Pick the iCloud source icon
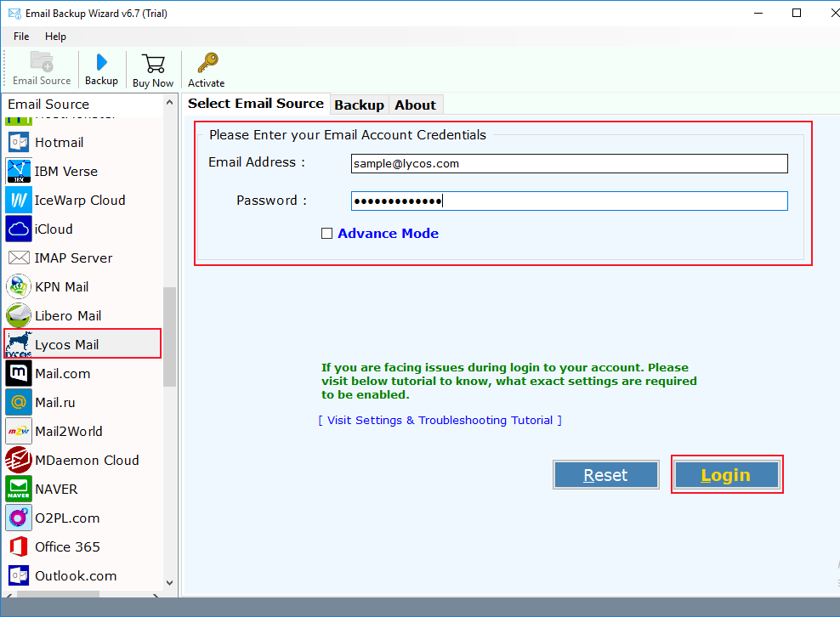 tap(19, 229)
